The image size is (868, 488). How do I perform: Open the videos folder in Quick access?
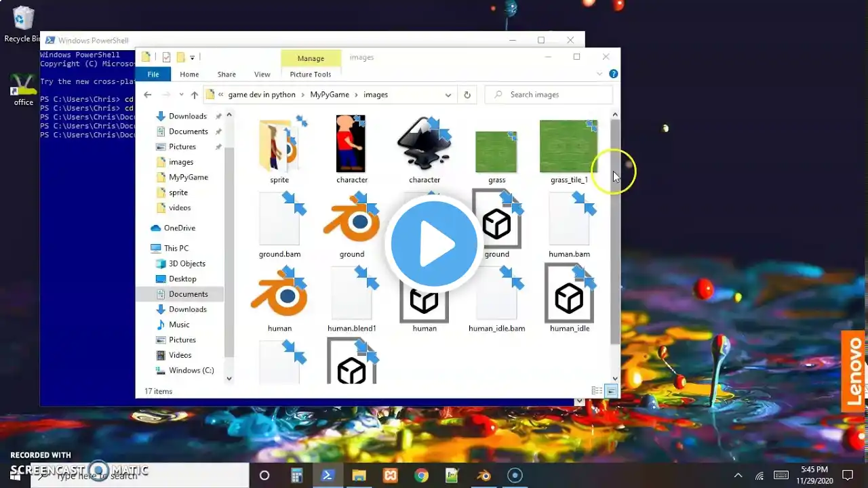point(180,207)
